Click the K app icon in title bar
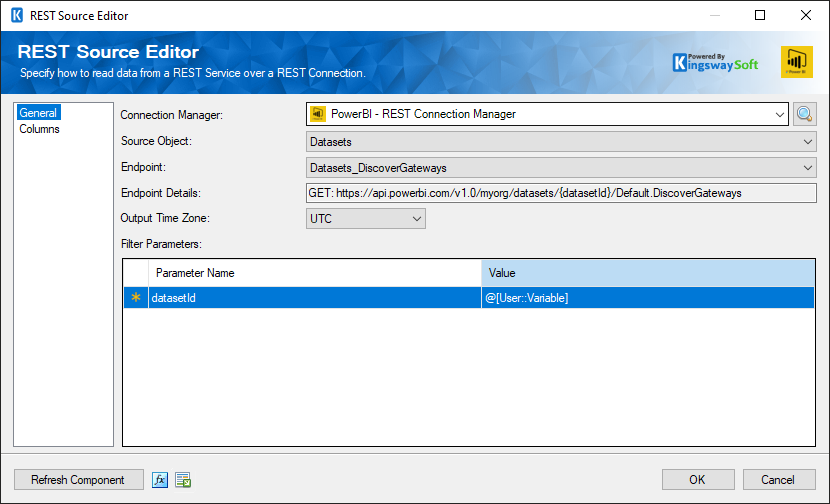 coord(17,15)
